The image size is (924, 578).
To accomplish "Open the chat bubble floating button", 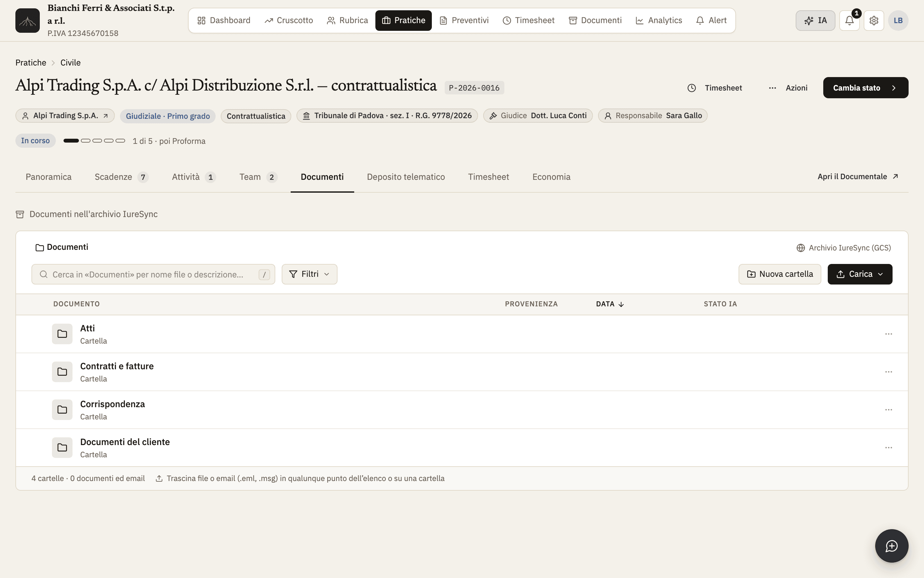I will [892, 546].
